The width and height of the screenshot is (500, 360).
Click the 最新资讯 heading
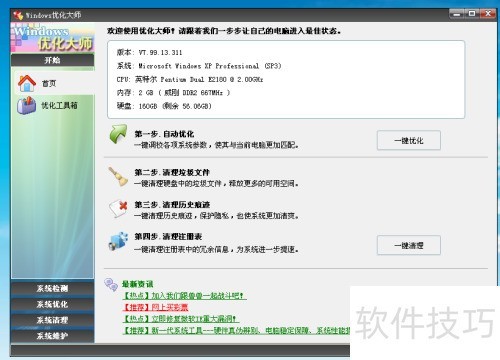pyautogui.click(x=137, y=284)
